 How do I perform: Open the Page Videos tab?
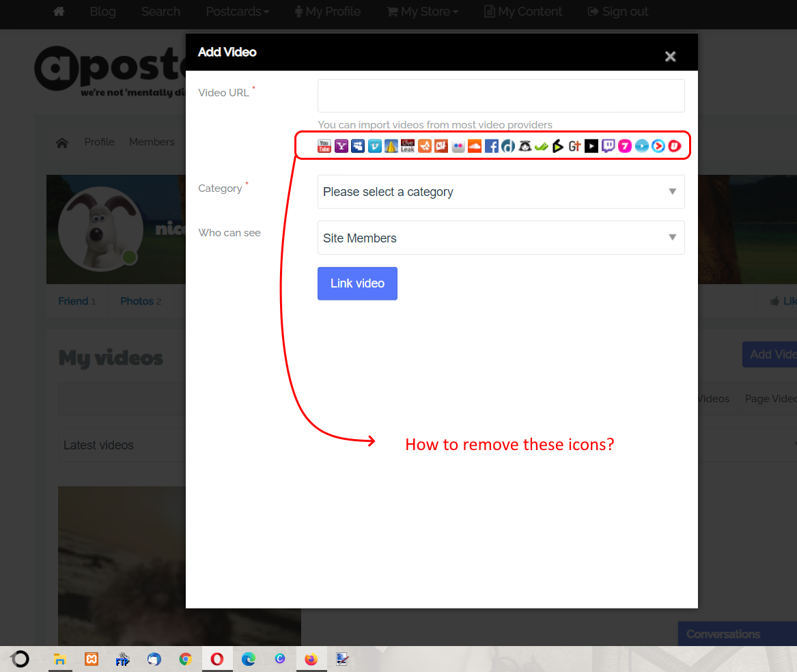pyautogui.click(x=770, y=399)
